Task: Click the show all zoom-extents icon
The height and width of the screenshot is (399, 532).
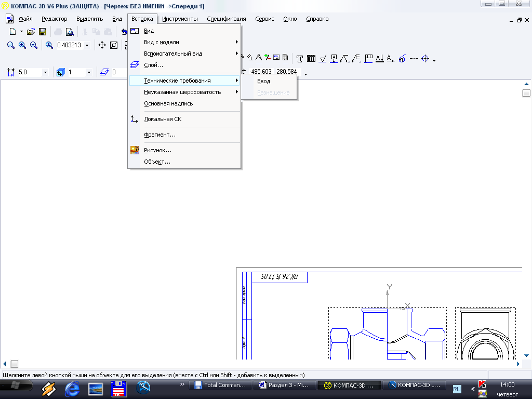Action: coord(114,45)
